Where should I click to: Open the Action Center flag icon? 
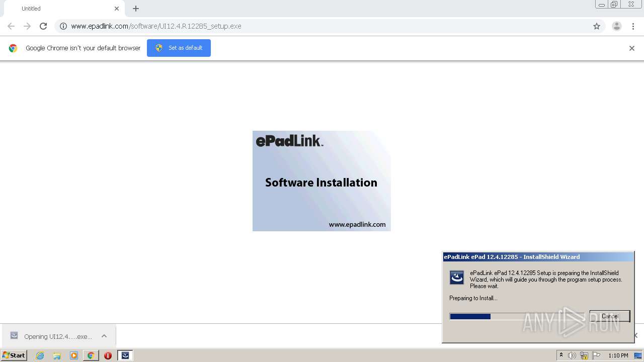tap(596, 355)
